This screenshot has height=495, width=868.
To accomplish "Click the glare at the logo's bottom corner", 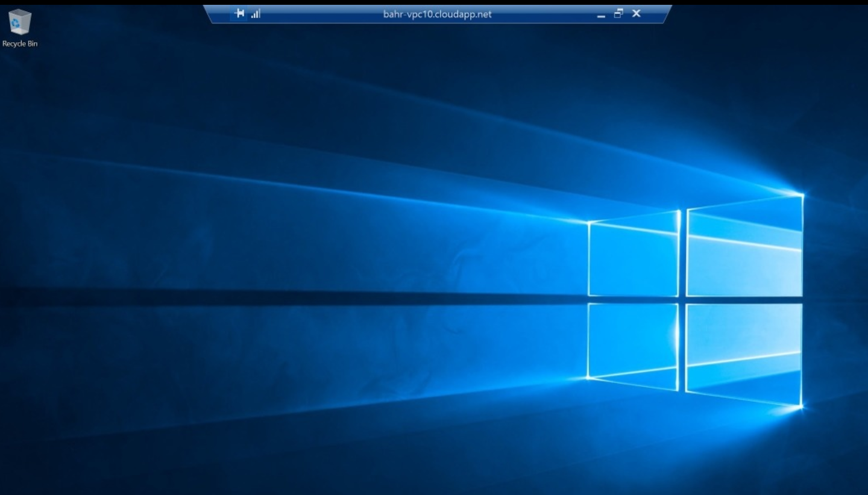I will 800,407.
